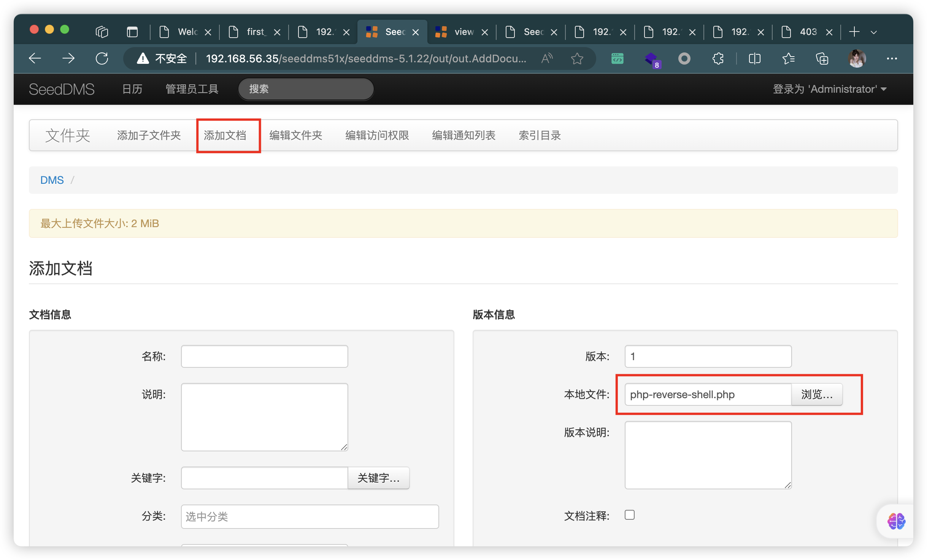This screenshot has width=927, height=560.
Task: Go forward in browser history
Action: pos(68,59)
